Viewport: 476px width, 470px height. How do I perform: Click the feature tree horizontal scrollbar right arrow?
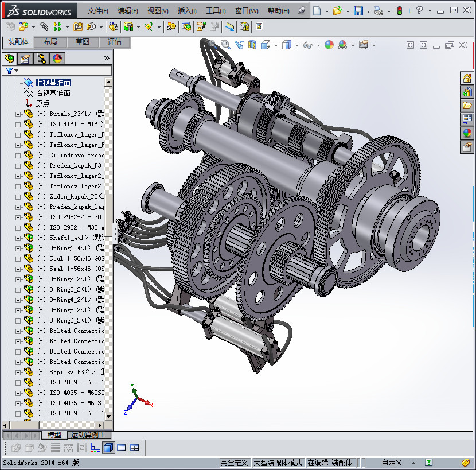click(x=100, y=425)
